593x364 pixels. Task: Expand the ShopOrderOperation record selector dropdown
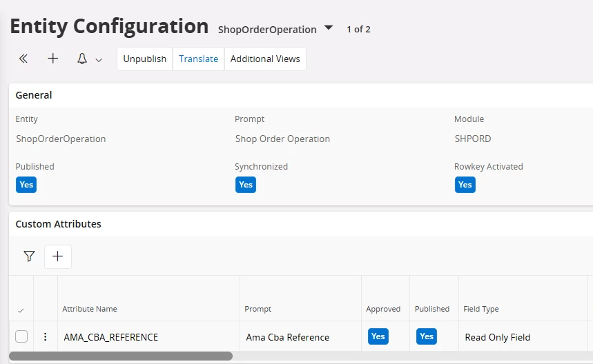tap(329, 28)
